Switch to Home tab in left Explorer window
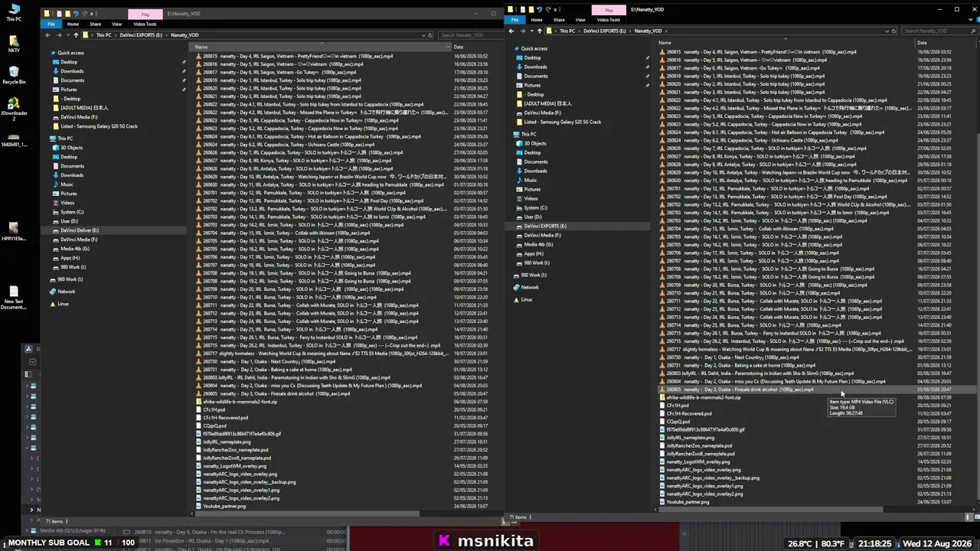The width and height of the screenshot is (980, 551). coord(73,24)
